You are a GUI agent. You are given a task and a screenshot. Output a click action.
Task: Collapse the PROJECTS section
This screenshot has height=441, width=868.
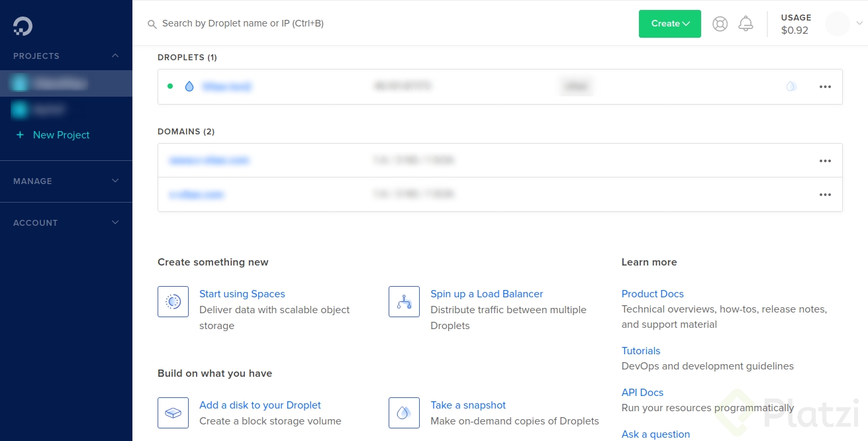click(x=113, y=56)
